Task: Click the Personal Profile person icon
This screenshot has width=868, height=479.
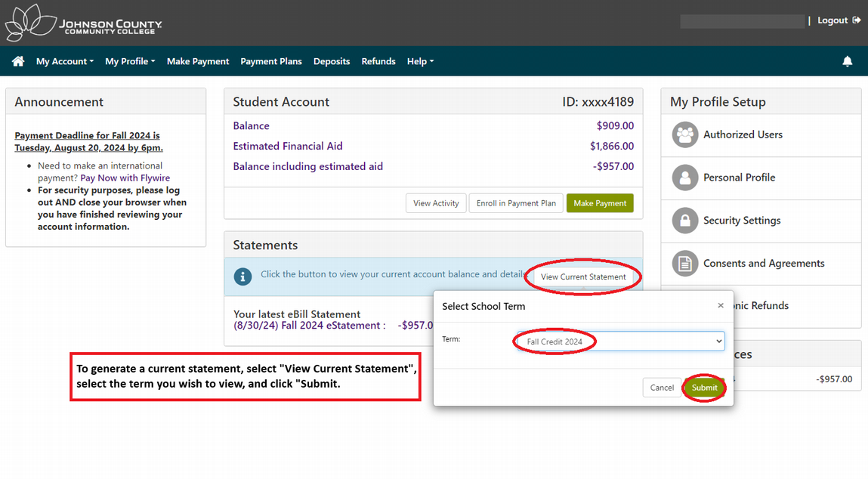Action: (684, 178)
